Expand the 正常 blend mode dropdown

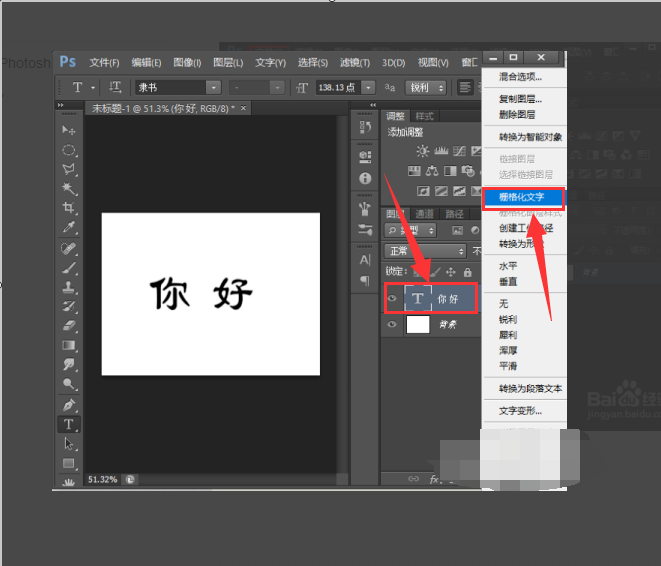[x=425, y=250]
